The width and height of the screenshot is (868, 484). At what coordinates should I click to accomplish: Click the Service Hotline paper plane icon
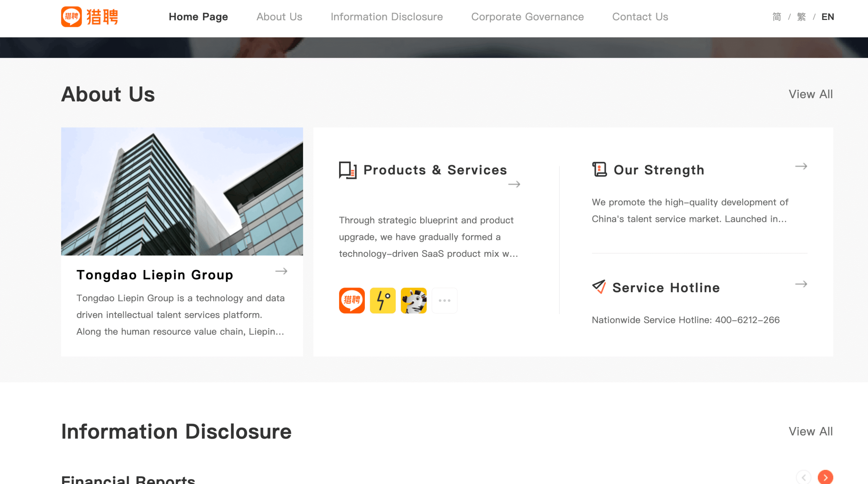click(599, 287)
